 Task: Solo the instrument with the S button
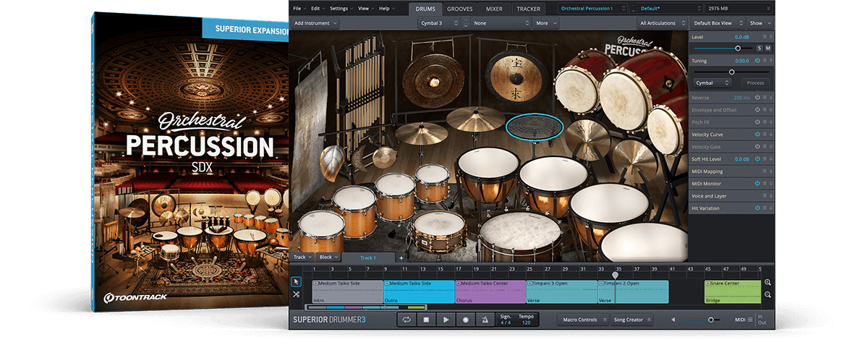(759, 48)
